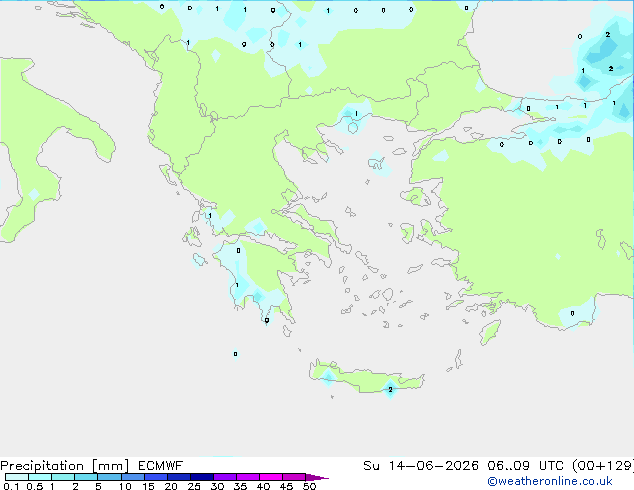Click the above-50 arrow tip of legend
The height and width of the screenshot is (490, 634).
317,477
